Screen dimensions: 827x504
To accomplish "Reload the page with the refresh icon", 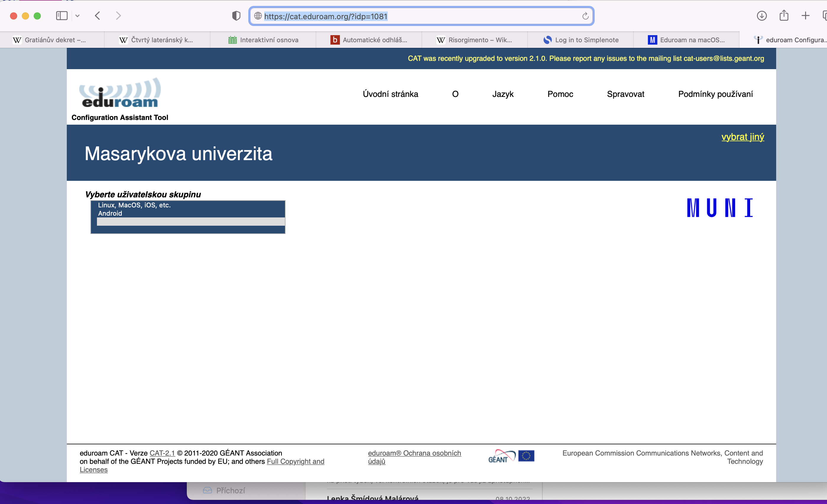I will [x=585, y=16].
